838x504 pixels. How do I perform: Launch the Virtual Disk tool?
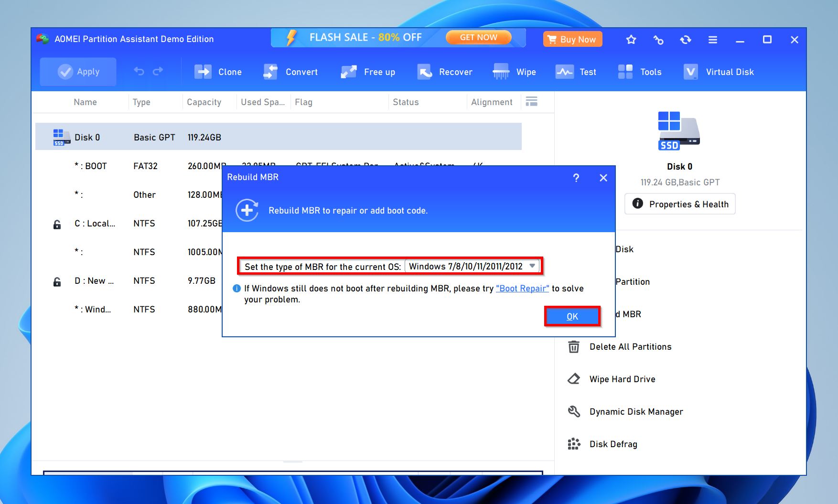click(x=719, y=72)
